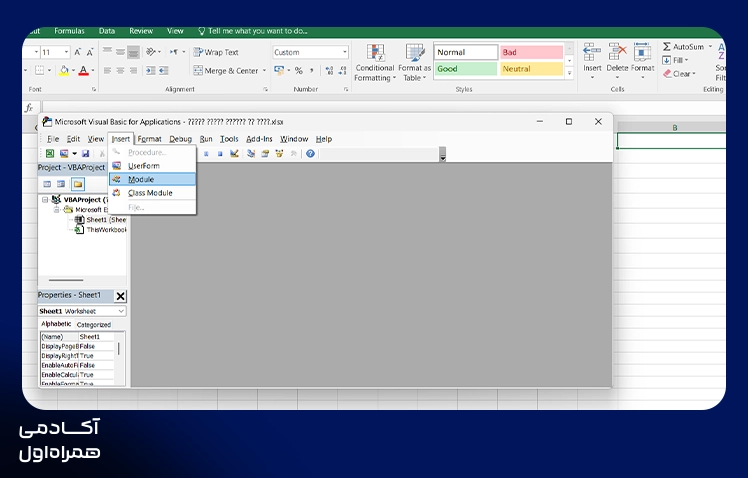Click Comma Style icon
Image resolution: width=748 pixels, height=478 pixels.
(312, 71)
